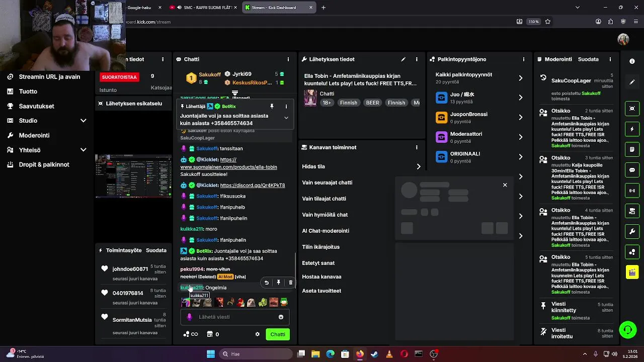This screenshot has height=362, width=644.
Task: Open chat settings gear icon
Action: [x=258, y=334]
